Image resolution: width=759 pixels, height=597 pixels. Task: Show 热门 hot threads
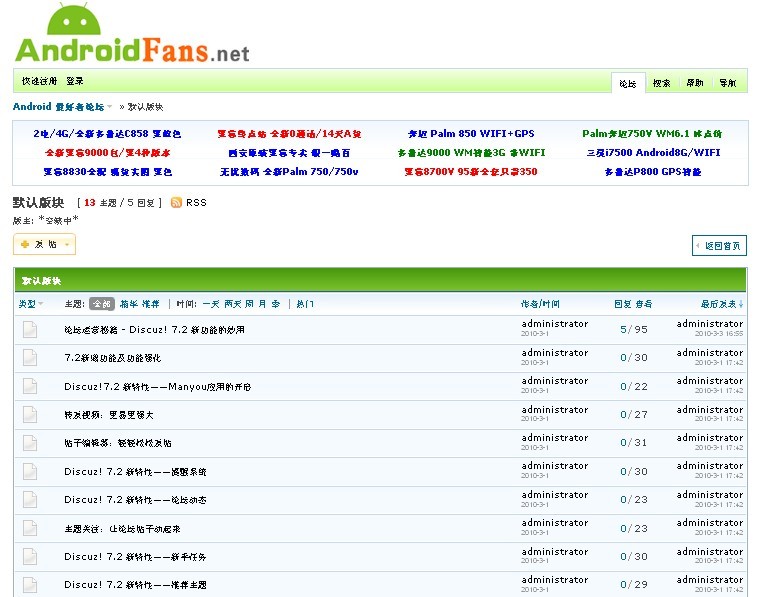pyautogui.click(x=305, y=304)
